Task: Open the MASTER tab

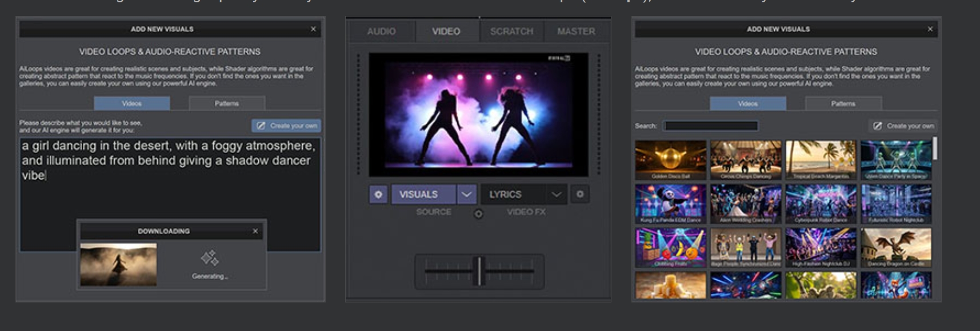Action: [x=576, y=31]
